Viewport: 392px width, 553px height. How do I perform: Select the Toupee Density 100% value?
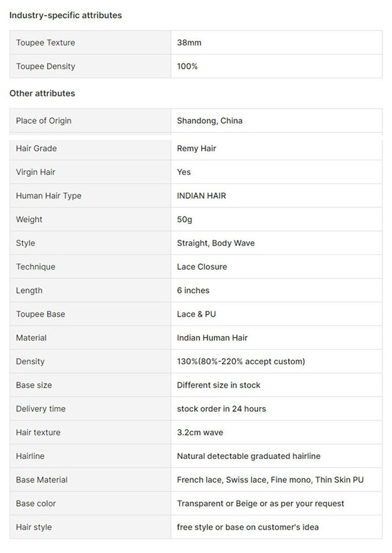(187, 66)
